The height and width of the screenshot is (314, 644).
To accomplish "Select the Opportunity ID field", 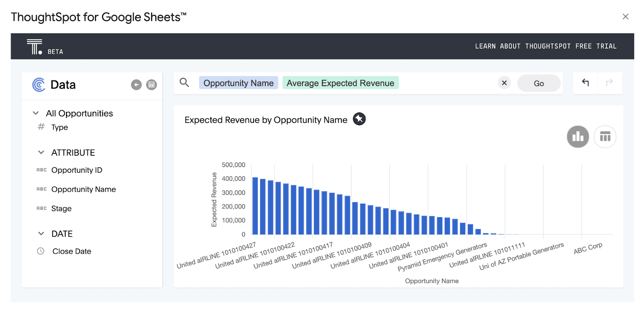I will tap(77, 170).
